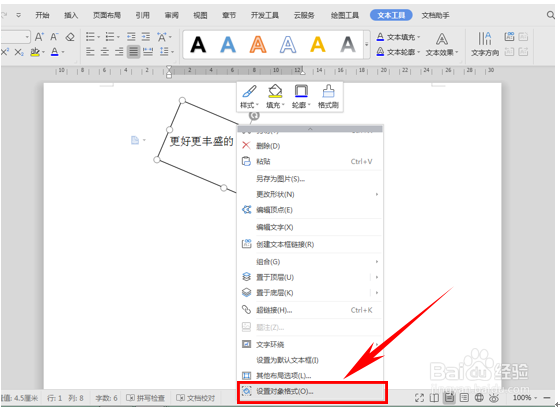560x409 pixels.
Task: Choose 创建文本框链接(R) menu item
Action: point(310,244)
